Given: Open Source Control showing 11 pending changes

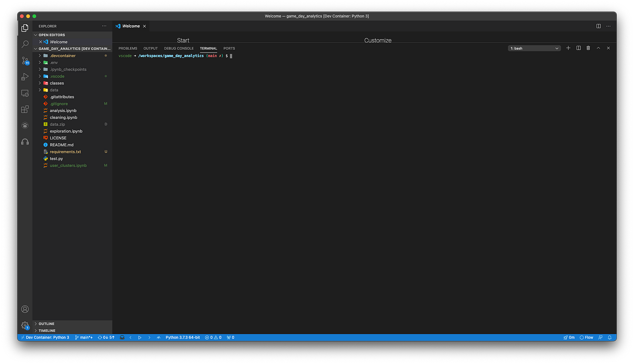Looking at the screenshot, I should 25,60.
